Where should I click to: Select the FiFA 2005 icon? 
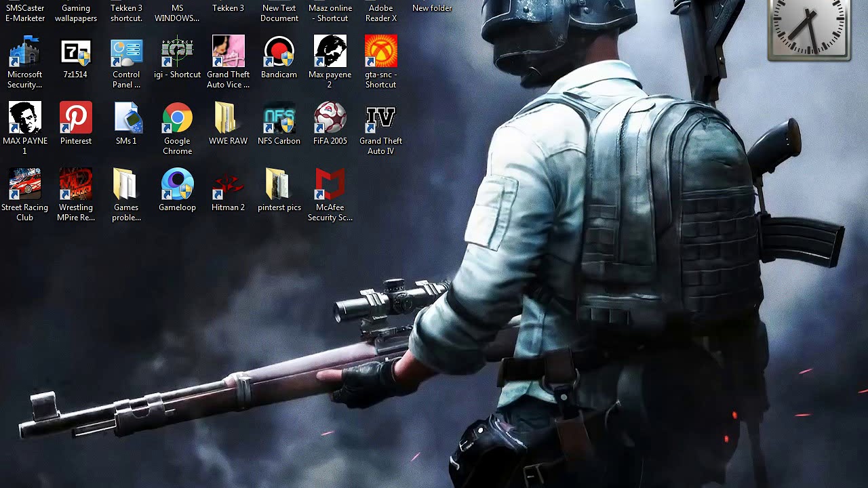tap(330, 119)
